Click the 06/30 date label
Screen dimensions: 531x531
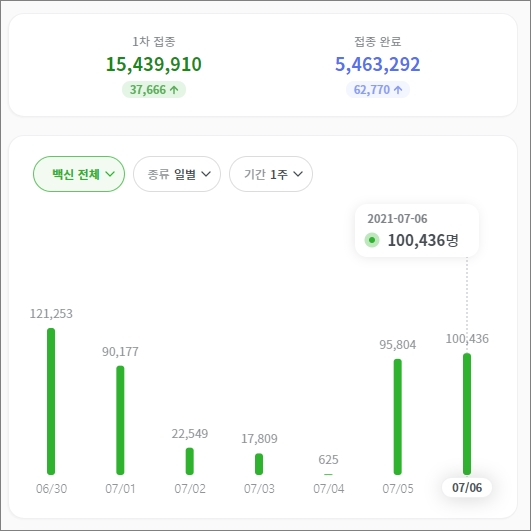click(x=51, y=489)
